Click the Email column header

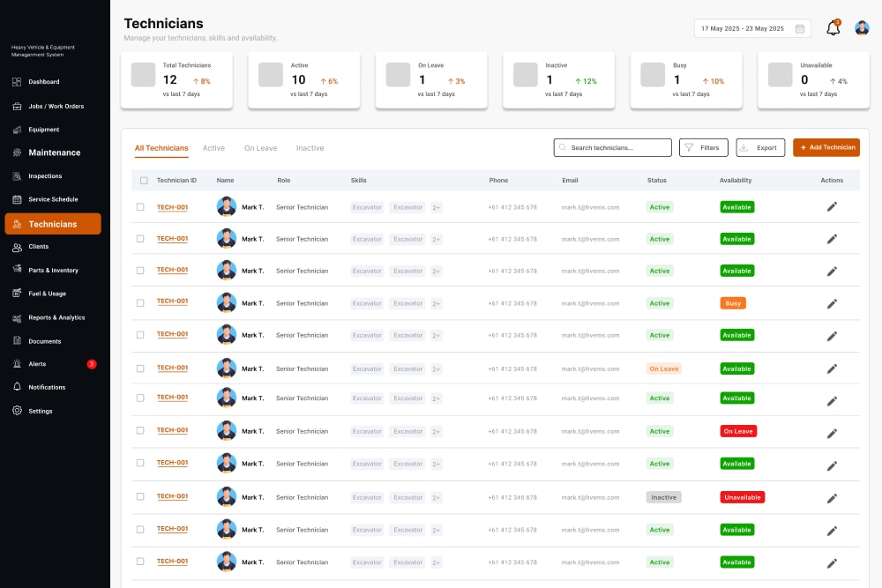tap(570, 181)
